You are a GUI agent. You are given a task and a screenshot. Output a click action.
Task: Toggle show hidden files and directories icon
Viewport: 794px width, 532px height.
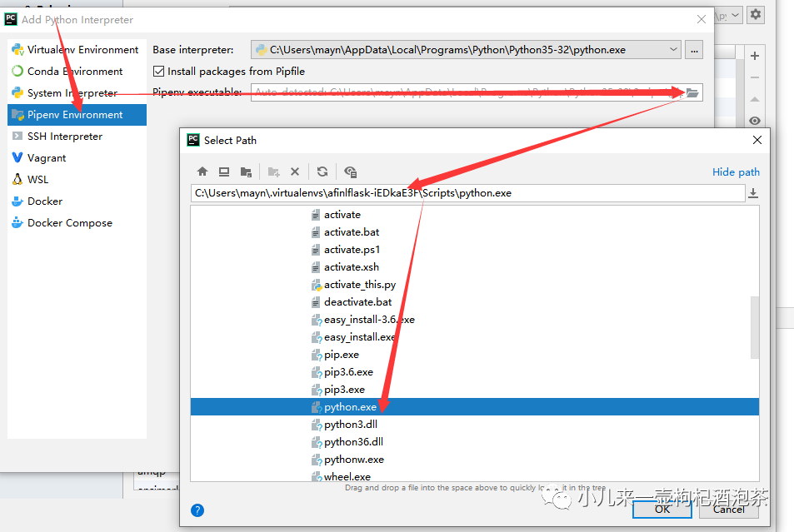(x=350, y=172)
